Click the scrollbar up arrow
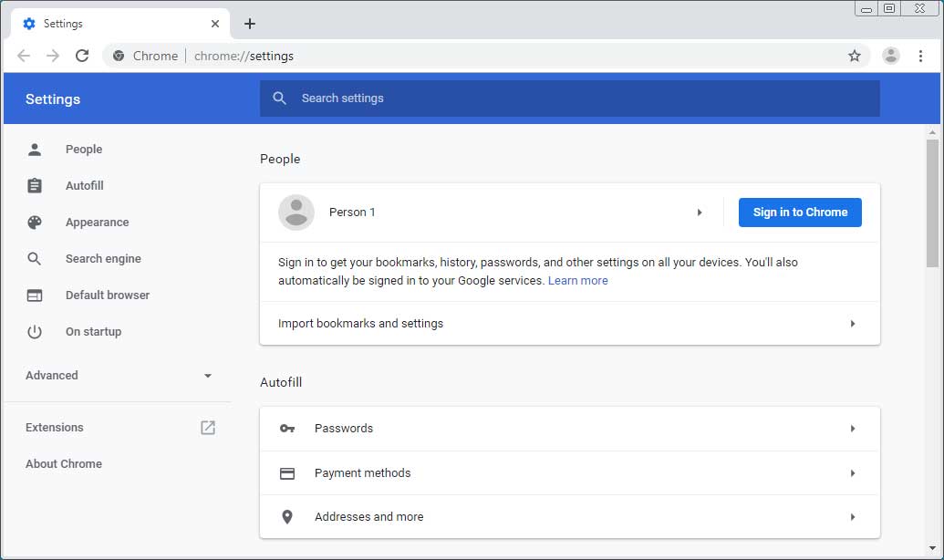 (932, 132)
